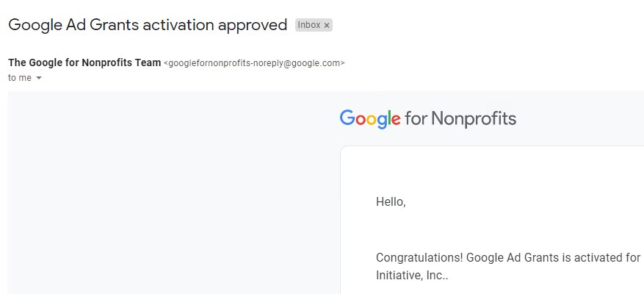Click the multicolored Google logo wordmark
Viewport: 644px width, 294px height.
point(370,119)
